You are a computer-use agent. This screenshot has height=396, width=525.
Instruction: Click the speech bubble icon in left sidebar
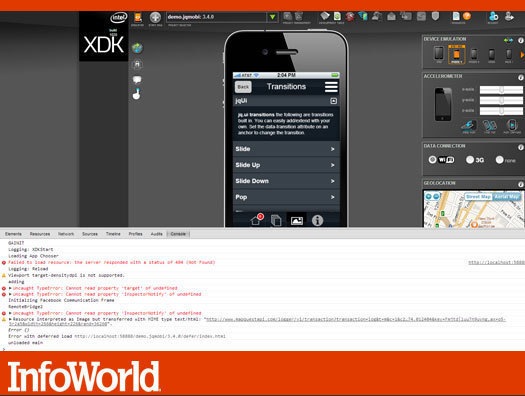point(137,80)
